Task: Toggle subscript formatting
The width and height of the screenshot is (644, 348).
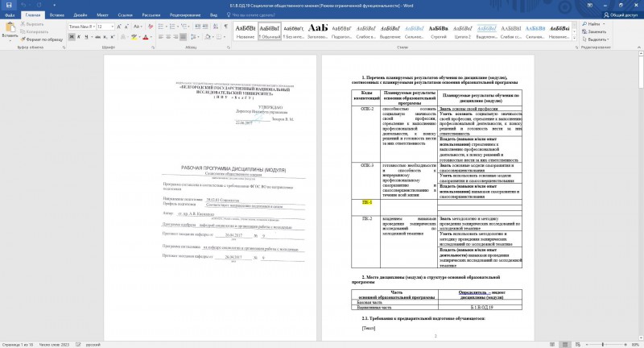Action: (105, 37)
